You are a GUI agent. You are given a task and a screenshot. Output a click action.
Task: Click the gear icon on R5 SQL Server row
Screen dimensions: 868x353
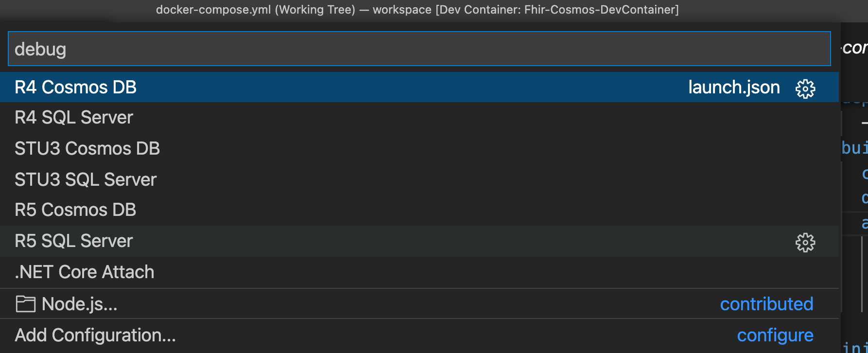805,242
